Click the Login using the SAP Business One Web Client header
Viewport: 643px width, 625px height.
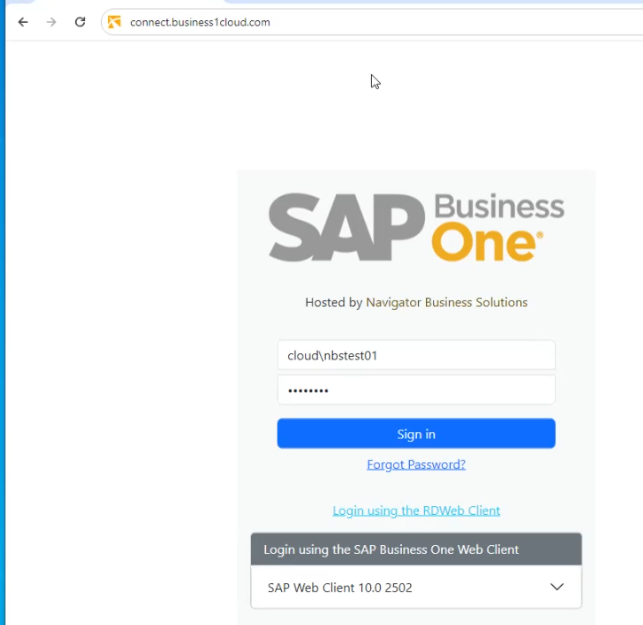[x=416, y=549]
